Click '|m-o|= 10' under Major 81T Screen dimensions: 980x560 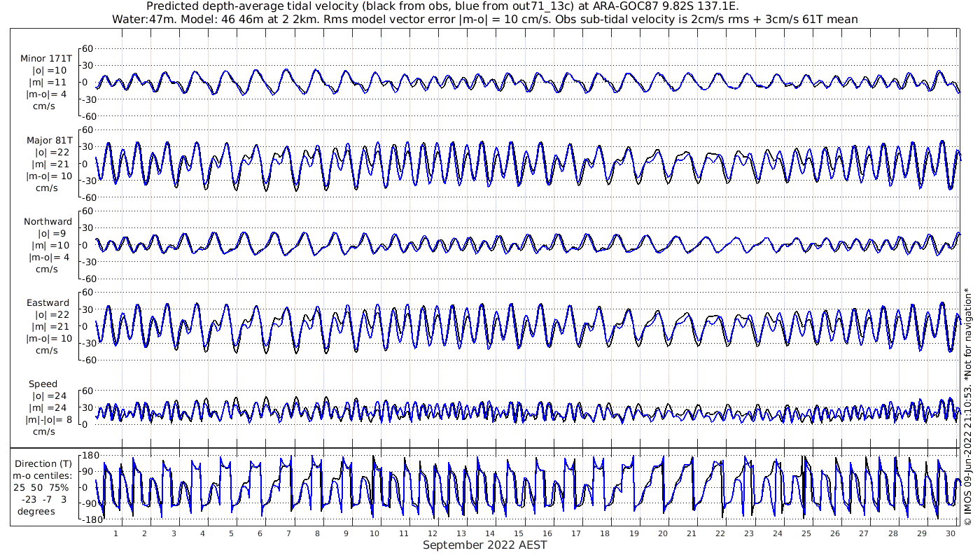[x=49, y=176]
